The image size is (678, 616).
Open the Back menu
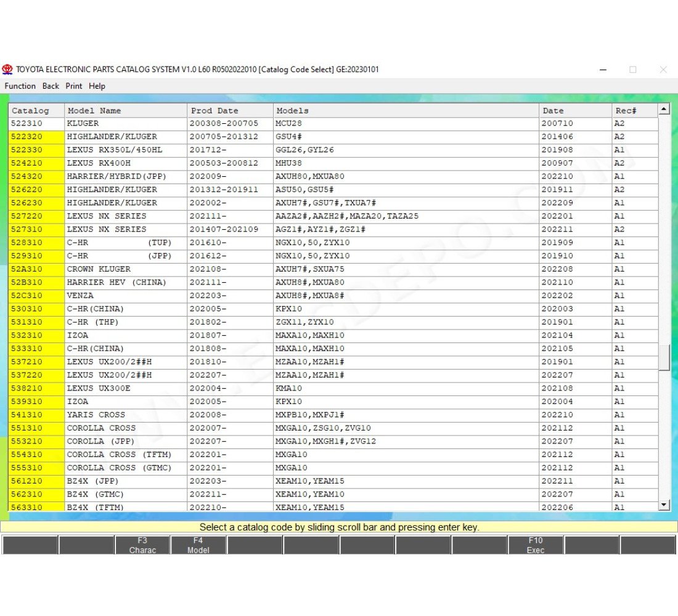point(51,86)
